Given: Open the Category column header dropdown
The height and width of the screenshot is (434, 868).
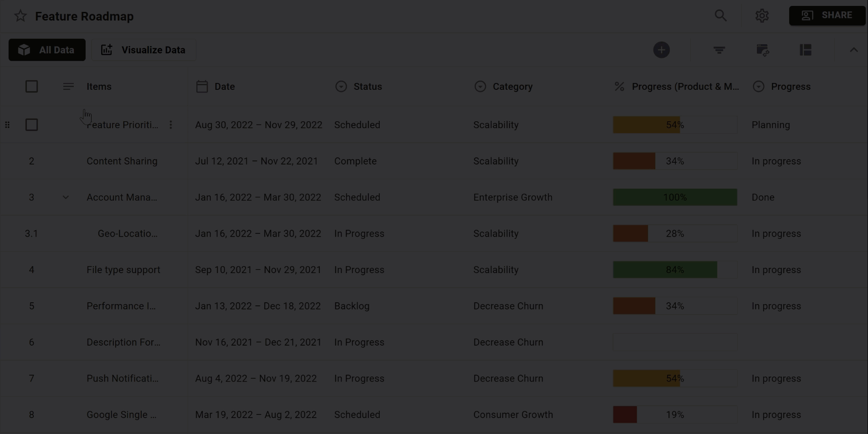Looking at the screenshot, I should click(480, 86).
